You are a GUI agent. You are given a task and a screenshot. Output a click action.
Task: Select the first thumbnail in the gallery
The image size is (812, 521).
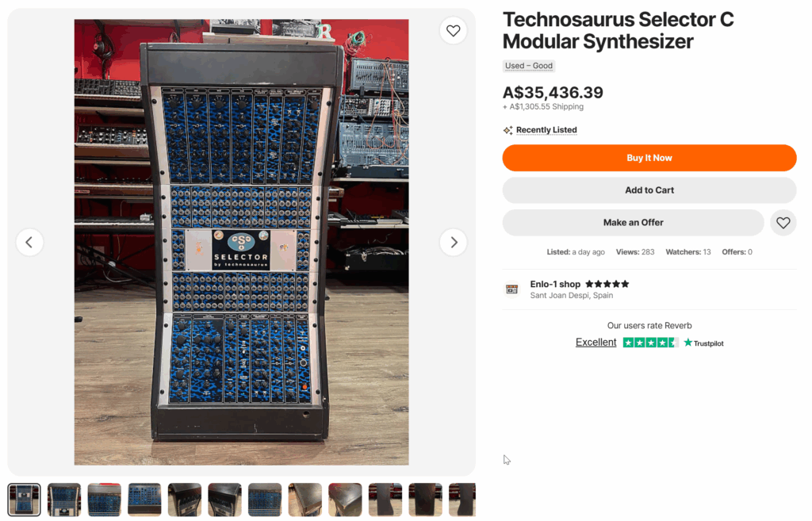25,500
